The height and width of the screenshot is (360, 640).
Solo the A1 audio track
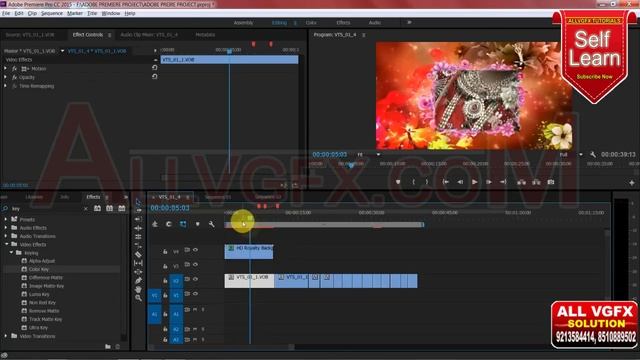point(203,309)
